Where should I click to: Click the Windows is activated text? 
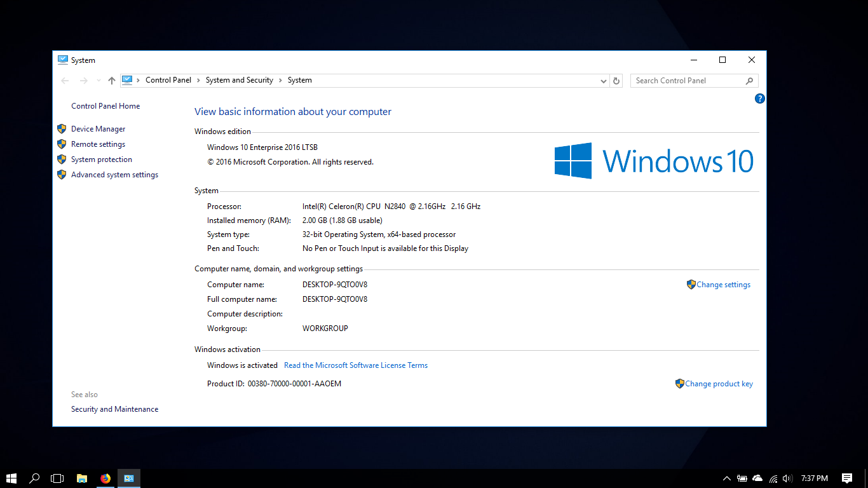click(x=243, y=365)
